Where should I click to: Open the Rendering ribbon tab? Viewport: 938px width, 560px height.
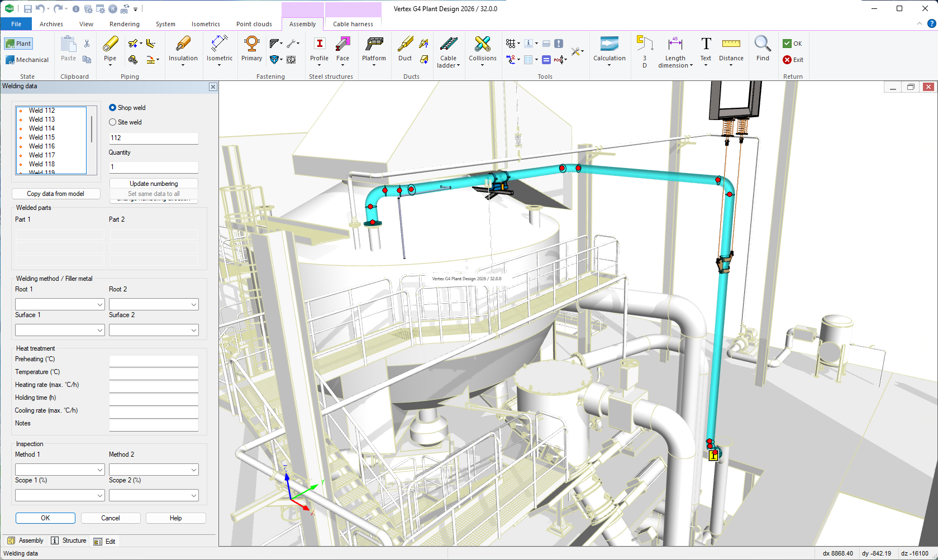(x=124, y=24)
